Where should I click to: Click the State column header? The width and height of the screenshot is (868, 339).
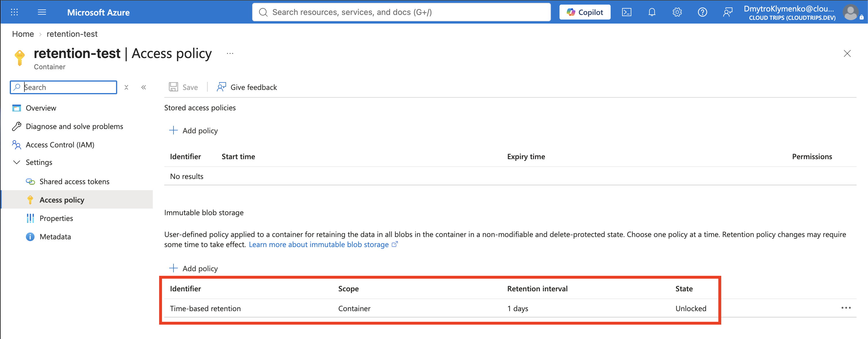pyautogui.click(x=684, y=289)
